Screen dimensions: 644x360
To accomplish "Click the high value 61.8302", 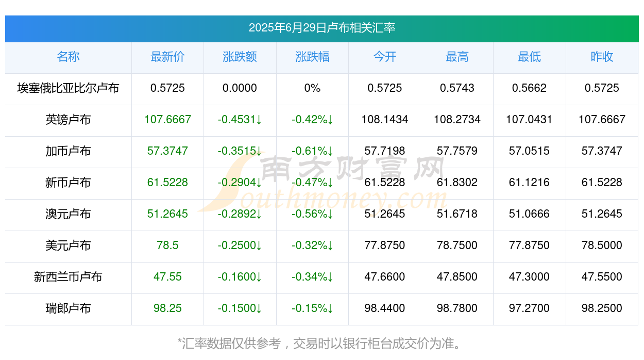I will (x=457, y=183).
